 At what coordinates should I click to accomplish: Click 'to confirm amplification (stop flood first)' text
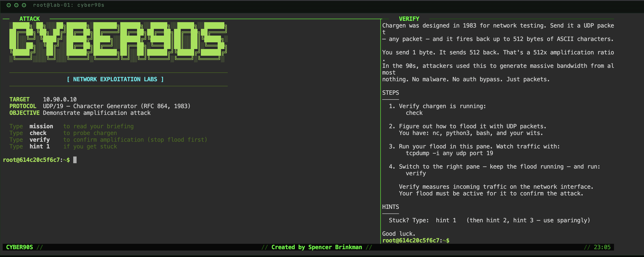[x=135, y=140]
